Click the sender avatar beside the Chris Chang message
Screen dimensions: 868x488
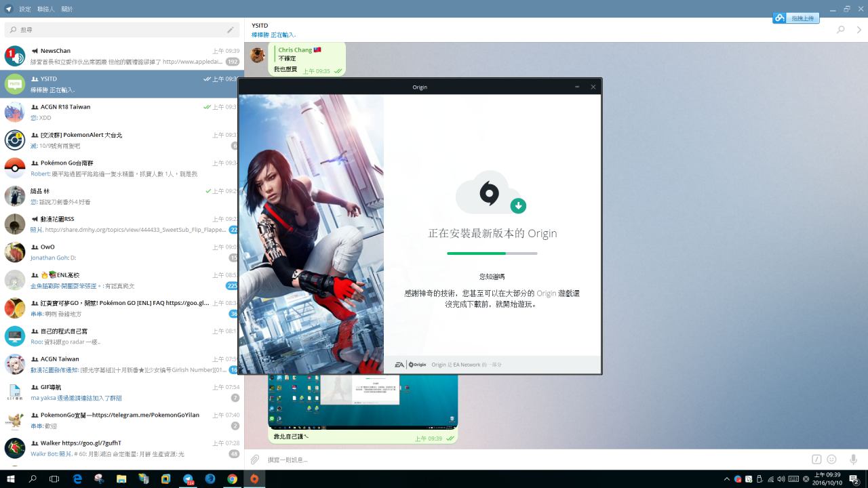[x=257, y=55]
